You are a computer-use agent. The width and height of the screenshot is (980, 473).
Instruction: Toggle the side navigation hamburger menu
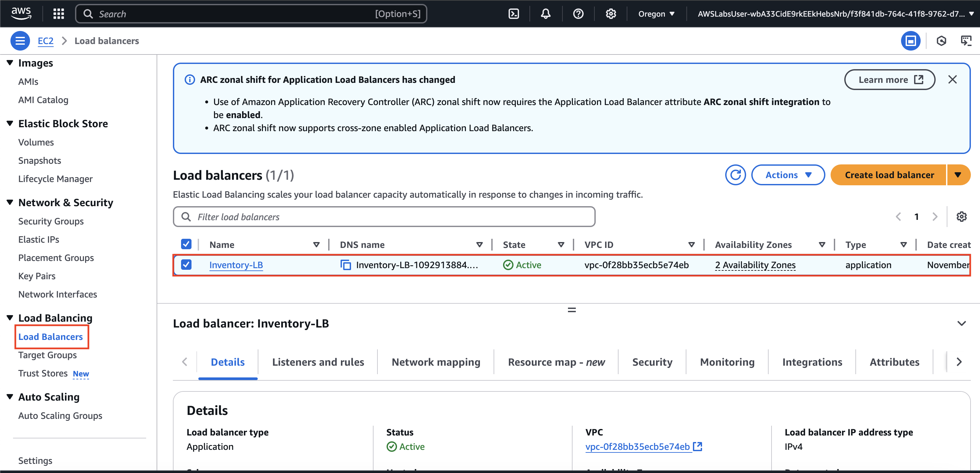tap(20, 41)
